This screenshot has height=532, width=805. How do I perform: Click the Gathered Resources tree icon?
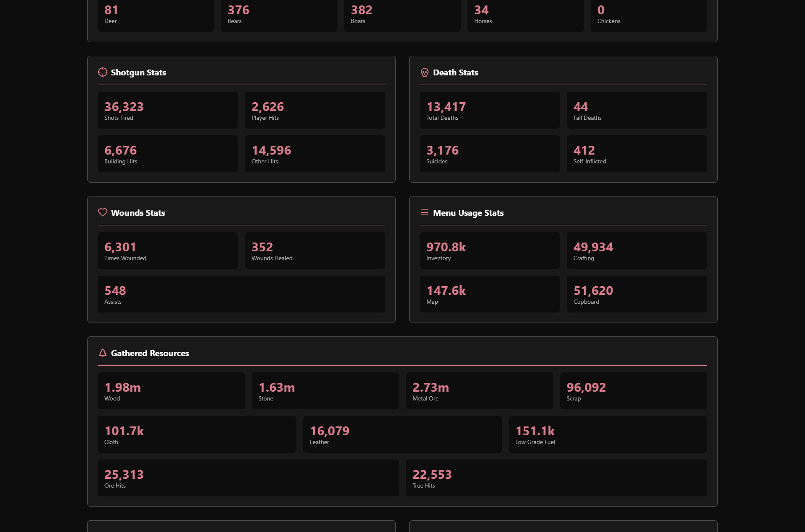tap(102, 353)
